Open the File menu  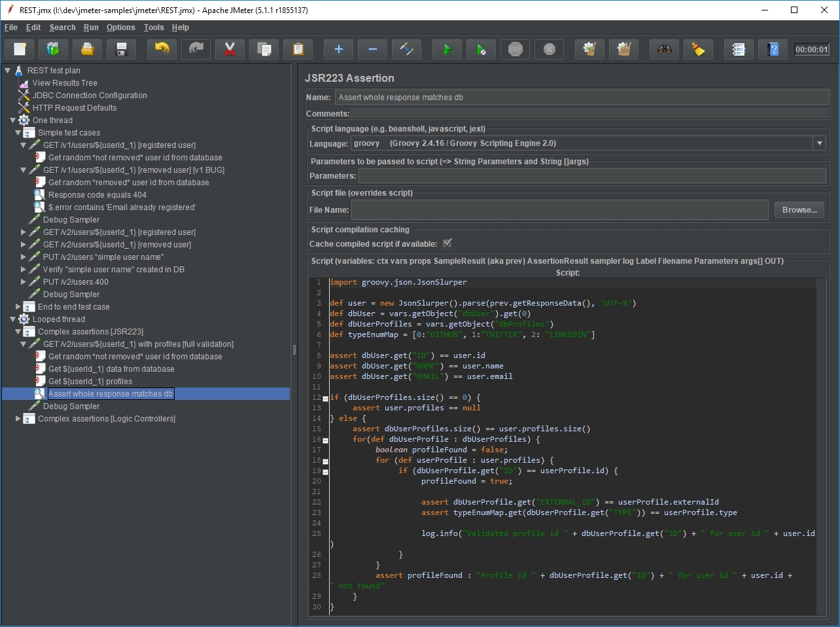[11, 27]
